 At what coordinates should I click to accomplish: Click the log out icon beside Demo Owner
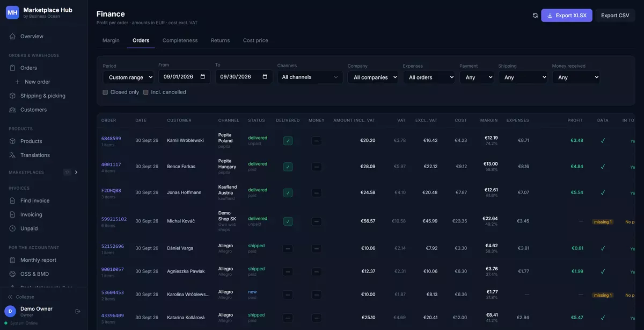coord(78,311)
